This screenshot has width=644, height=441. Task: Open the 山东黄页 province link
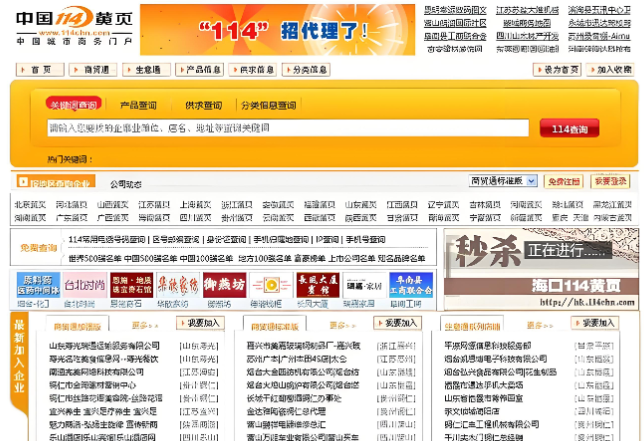pos(361,204)
